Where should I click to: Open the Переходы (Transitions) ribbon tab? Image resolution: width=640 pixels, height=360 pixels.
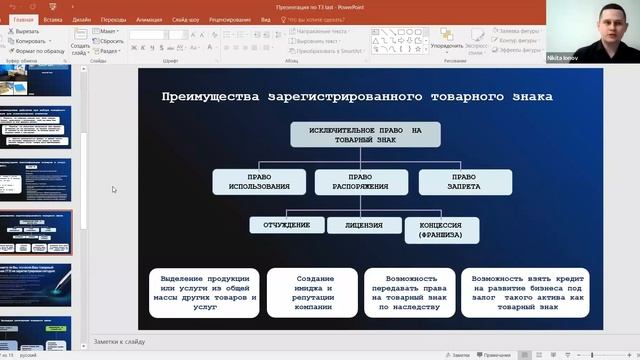[113, 20]
